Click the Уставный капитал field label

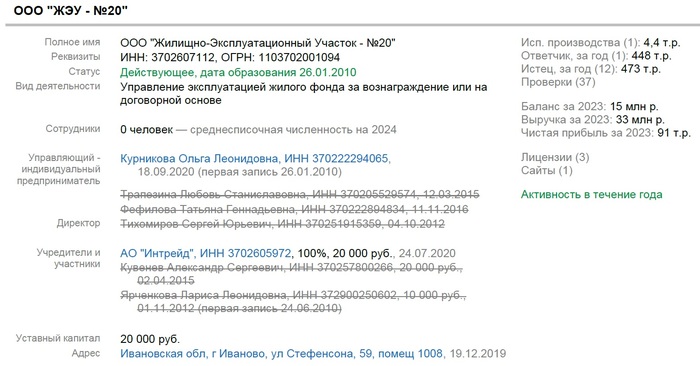(58, 338)
